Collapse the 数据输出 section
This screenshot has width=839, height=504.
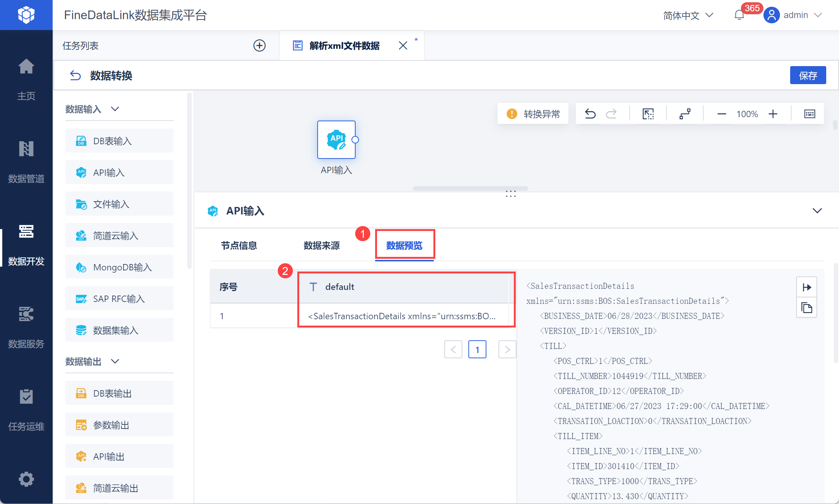[x=115, y=361]
